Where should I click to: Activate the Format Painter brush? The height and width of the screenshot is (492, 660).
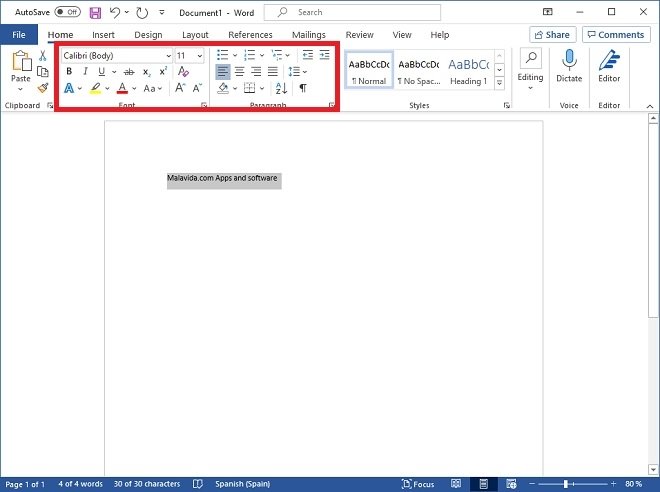click(x=43, y=88)
